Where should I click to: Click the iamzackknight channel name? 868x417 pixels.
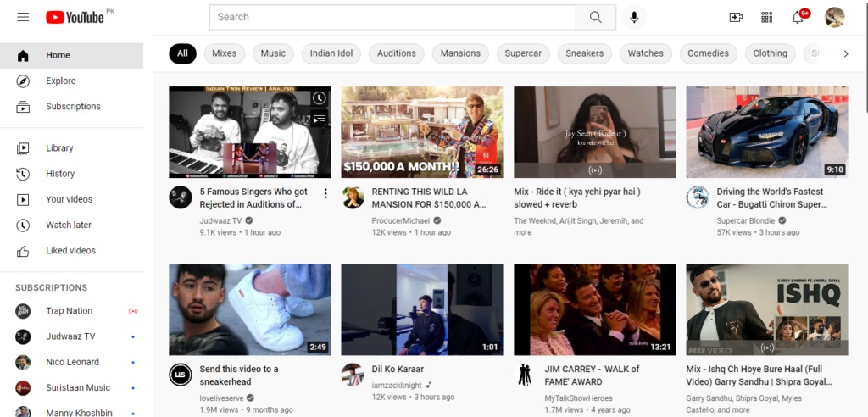point(397,385)
